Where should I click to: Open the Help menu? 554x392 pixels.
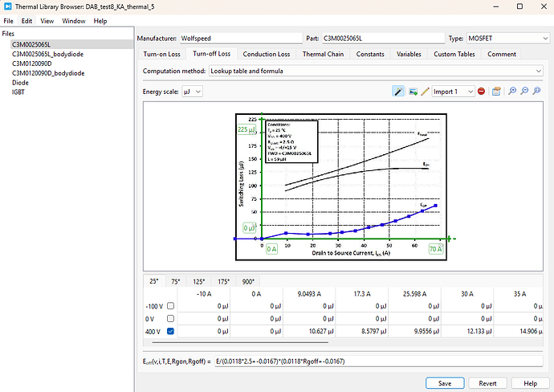click(100, 21)
